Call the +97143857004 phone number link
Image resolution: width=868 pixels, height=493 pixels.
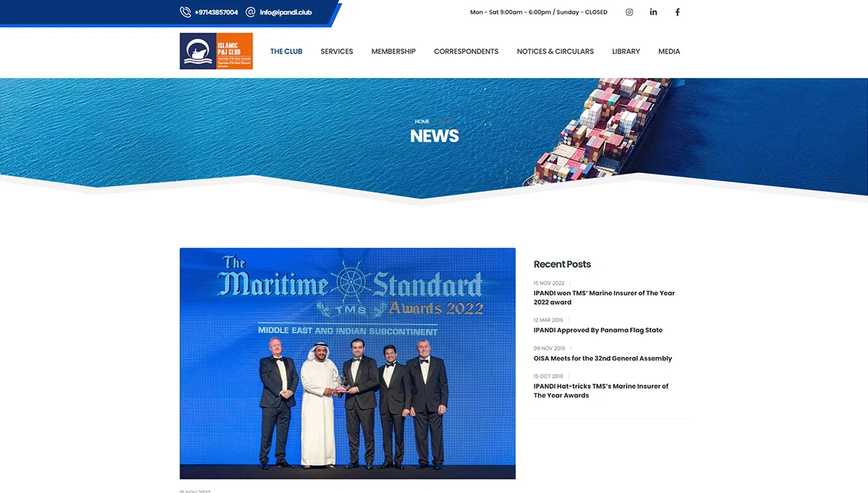tap(216, 12)
